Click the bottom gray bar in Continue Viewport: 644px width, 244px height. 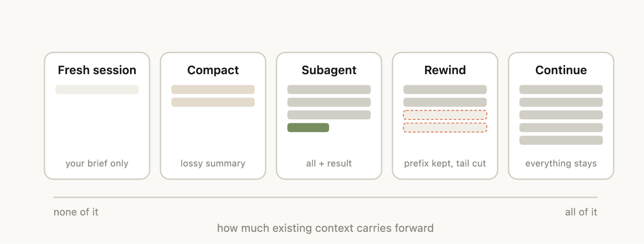[x=561, y=140]
